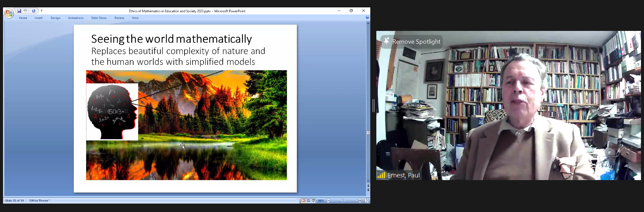Viewport: 644px width, 212px height.
Task: Click the vertical scrollbar thumb
Action: pos(368,133)
